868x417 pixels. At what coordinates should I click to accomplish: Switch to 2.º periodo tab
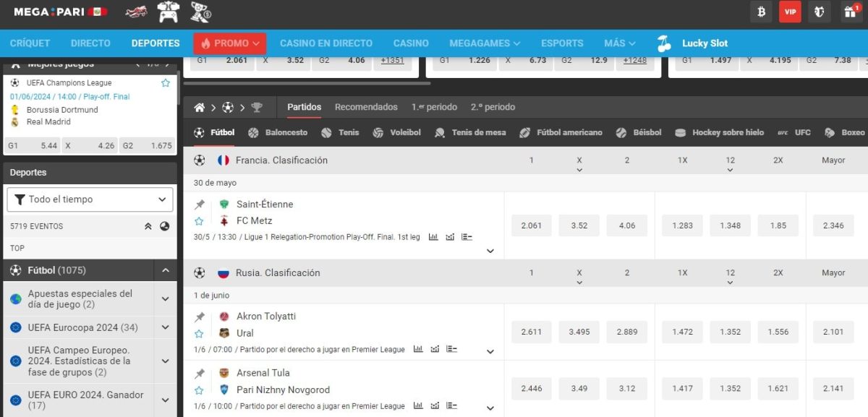[x=493, y=107]
